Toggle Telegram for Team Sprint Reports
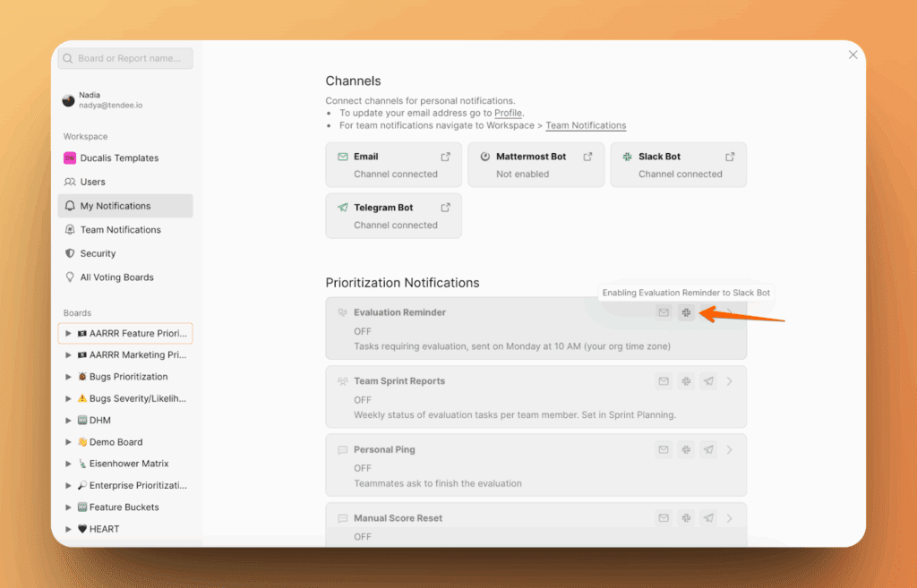Viewport: 917px width, 588px height. 708,381
